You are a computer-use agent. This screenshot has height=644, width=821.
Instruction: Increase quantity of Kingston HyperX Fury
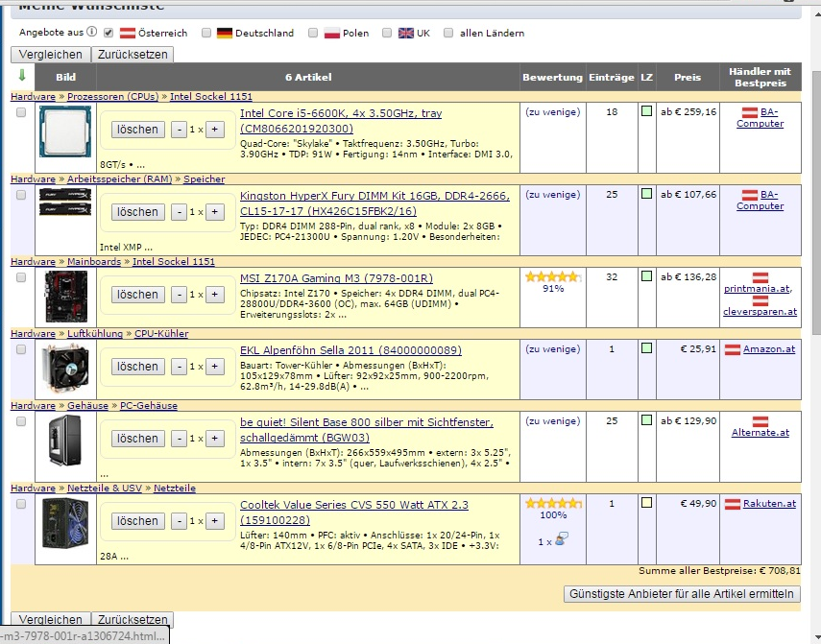click(x=215, y=212)
